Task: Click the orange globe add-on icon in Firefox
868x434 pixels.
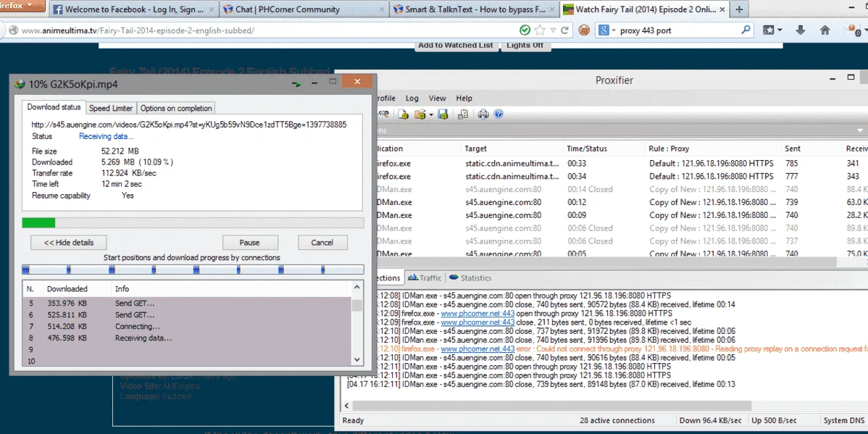Action: [x=584, y=30]
